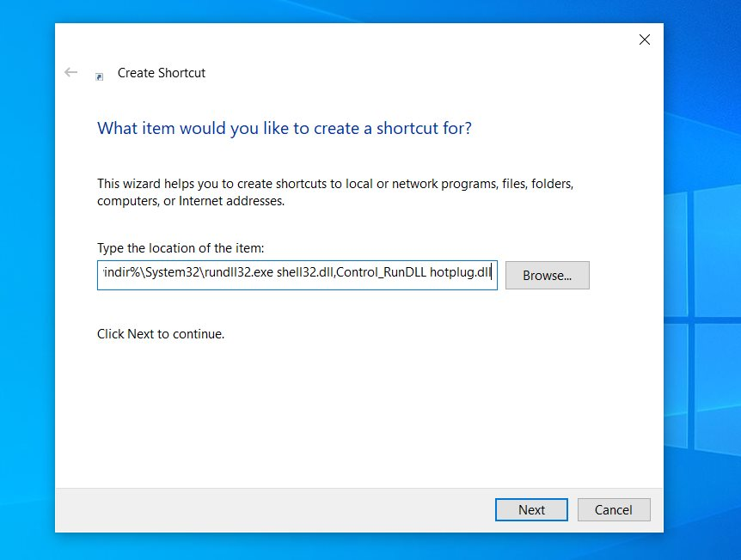Click the System32 portion of the path
This screenshot has width=741, height=560.
tap(172, 272)
